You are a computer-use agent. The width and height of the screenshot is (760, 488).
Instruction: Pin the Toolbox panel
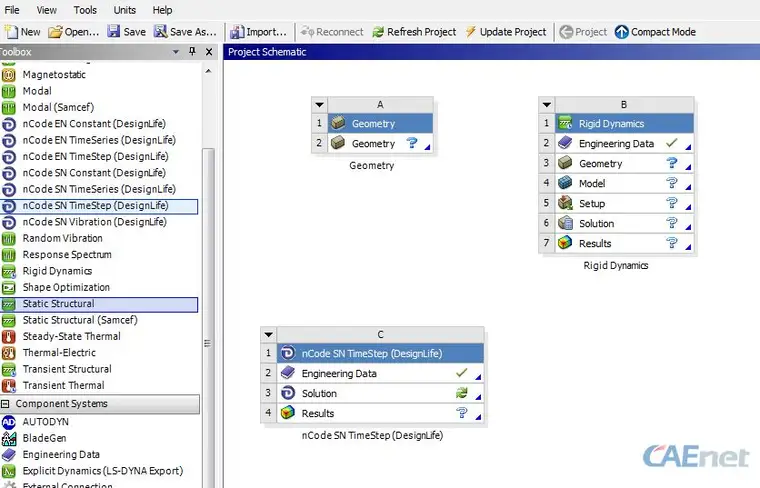[192, 51]
